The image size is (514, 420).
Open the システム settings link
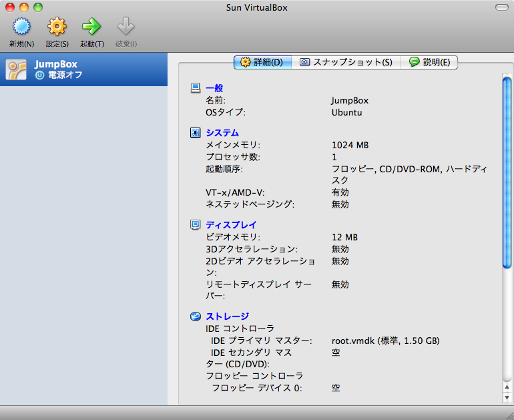point(222,133)
